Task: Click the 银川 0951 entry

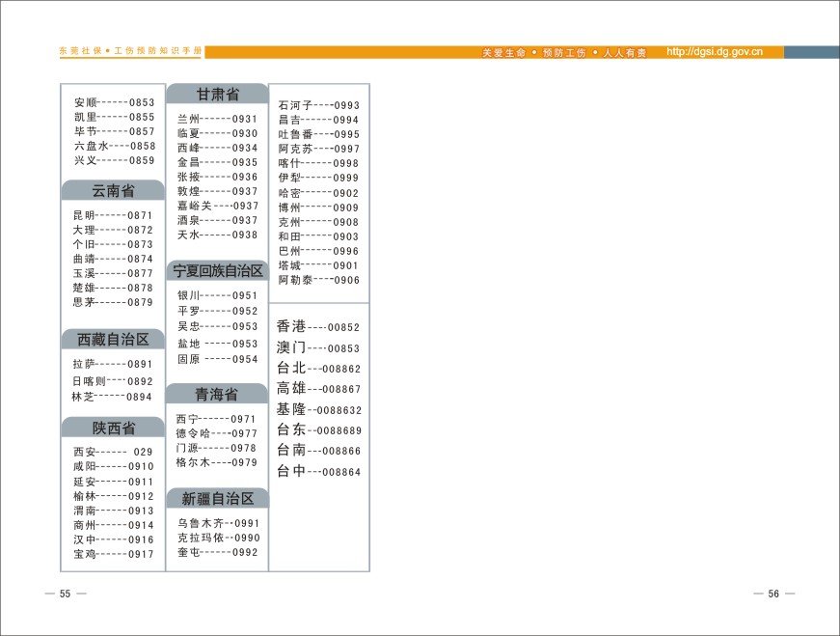Action: [x=218, y=295]
